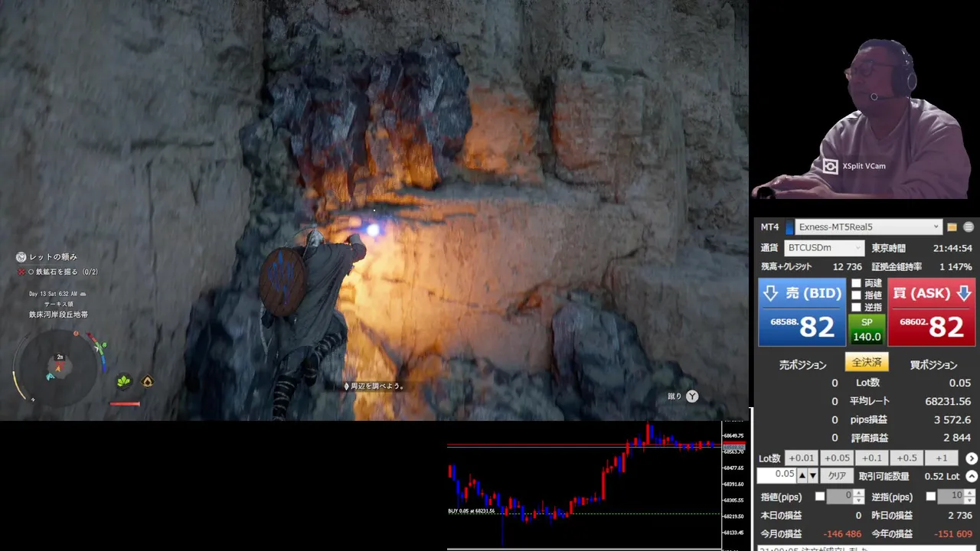Click the 全決済 close-all button
Image resolution: width=980 pixels, height=551 pixels.
[867, 362]
